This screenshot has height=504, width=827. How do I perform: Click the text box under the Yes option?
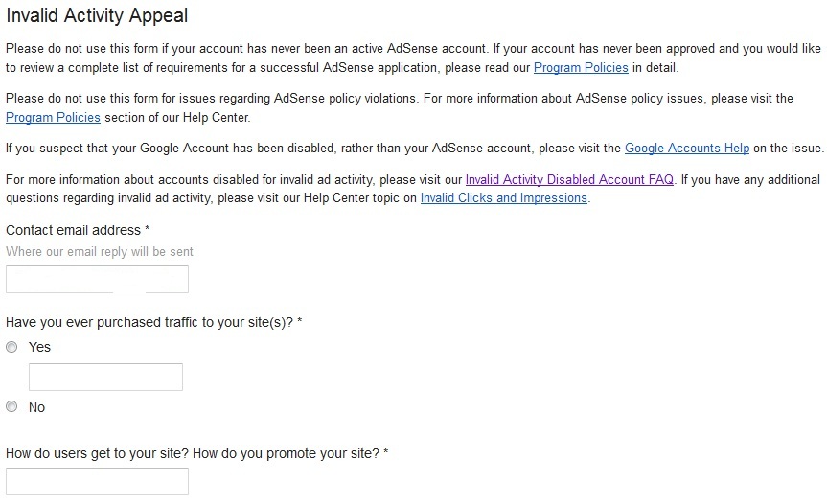pyautogui.click(x=105, y=377)
